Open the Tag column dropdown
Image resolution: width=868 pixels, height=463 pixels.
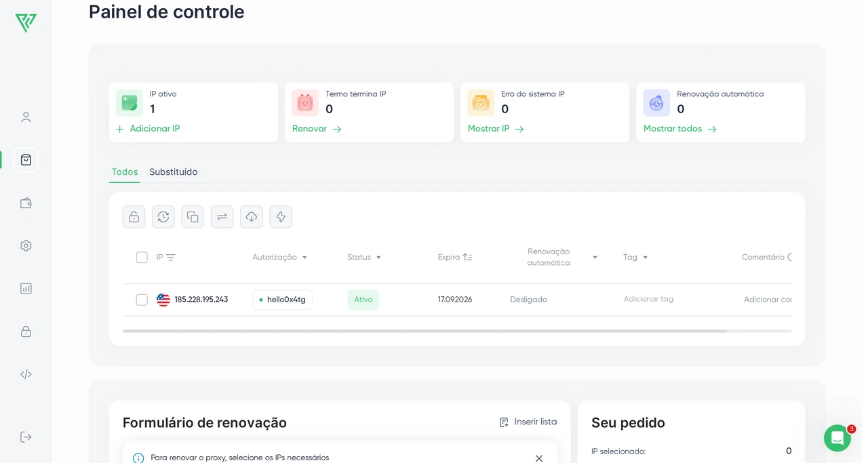(x=645, y=258)
